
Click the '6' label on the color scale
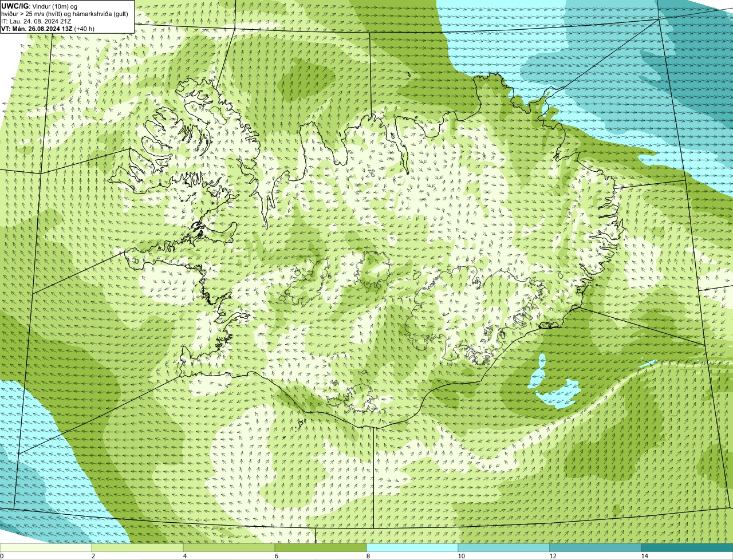[277, 556]
